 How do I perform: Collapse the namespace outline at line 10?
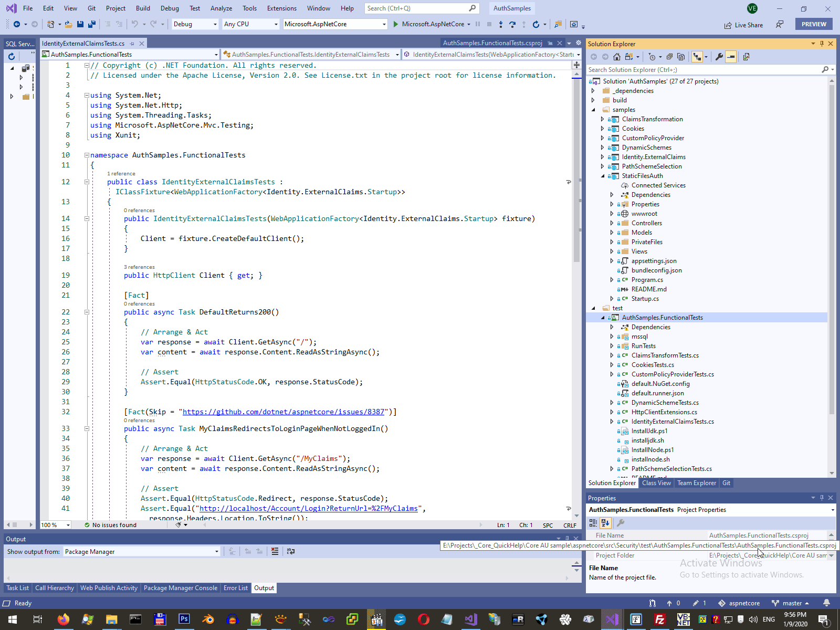click(x=87, y=155)
